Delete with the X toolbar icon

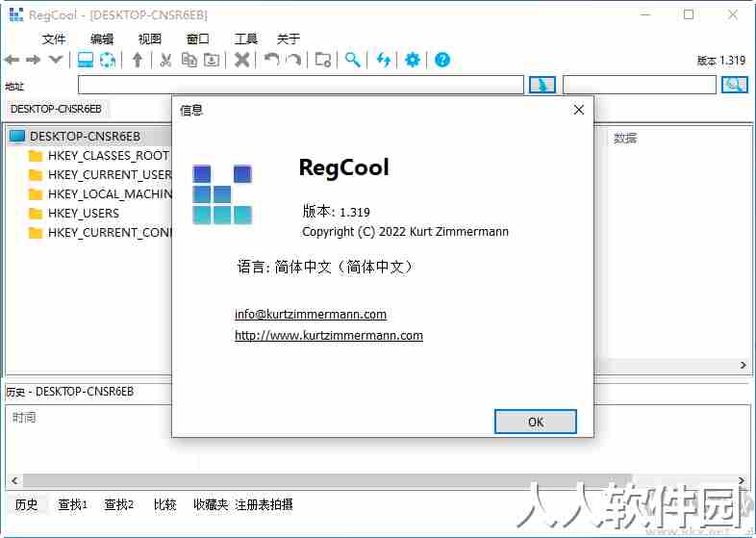point(242,60)
